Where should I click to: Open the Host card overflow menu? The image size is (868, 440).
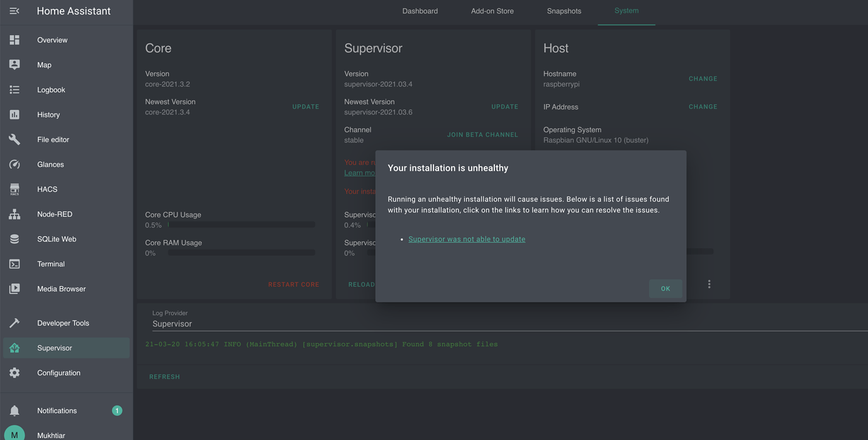pyautogui.click(x=709, y=283)
